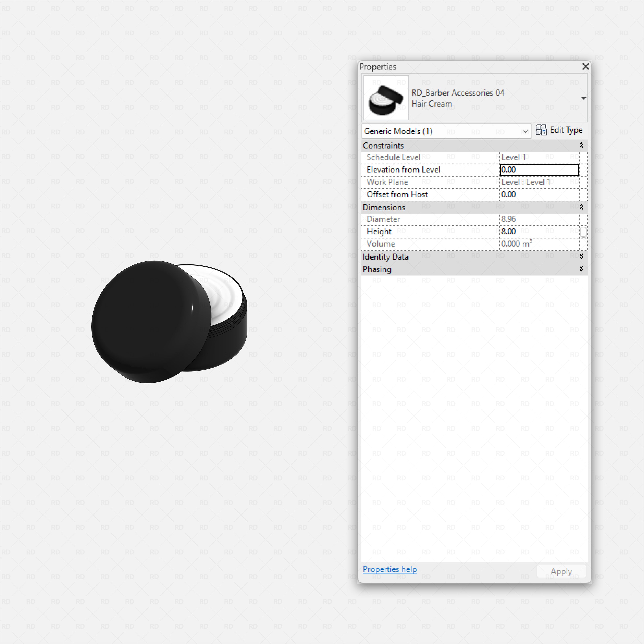Image resolution: width=644 pixels, height=644 pixels.
Task: Click the Elevation from Level value field
Action: click(539, 170)
